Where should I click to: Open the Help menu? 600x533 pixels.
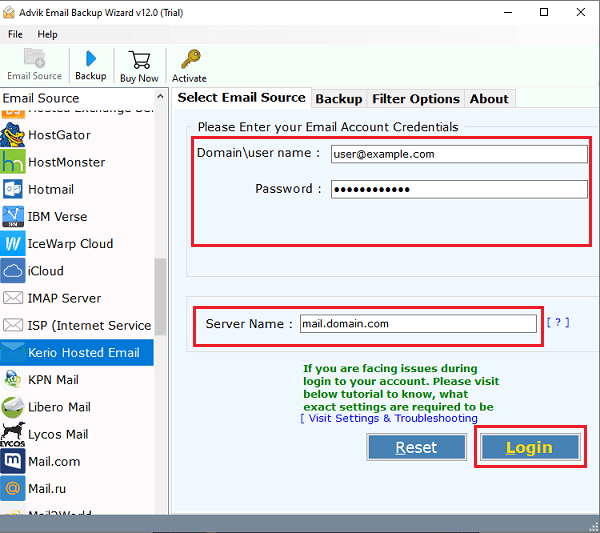47,34
